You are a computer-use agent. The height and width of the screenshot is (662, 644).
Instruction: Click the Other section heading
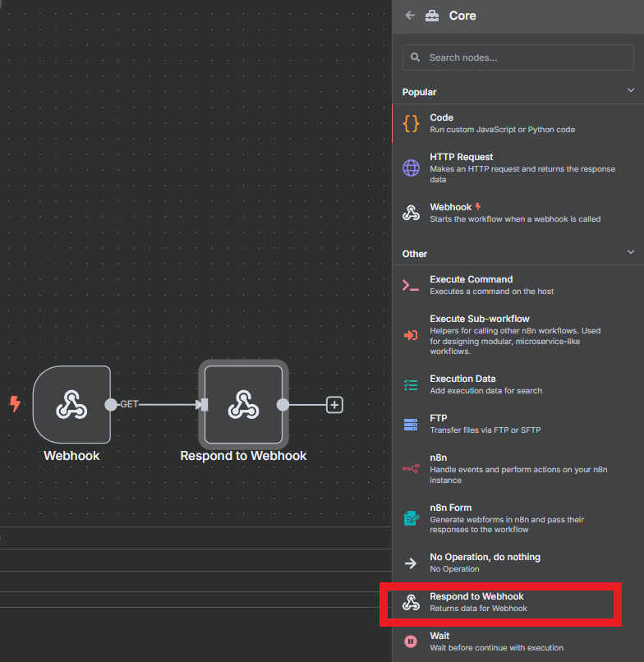click(415, 254)
